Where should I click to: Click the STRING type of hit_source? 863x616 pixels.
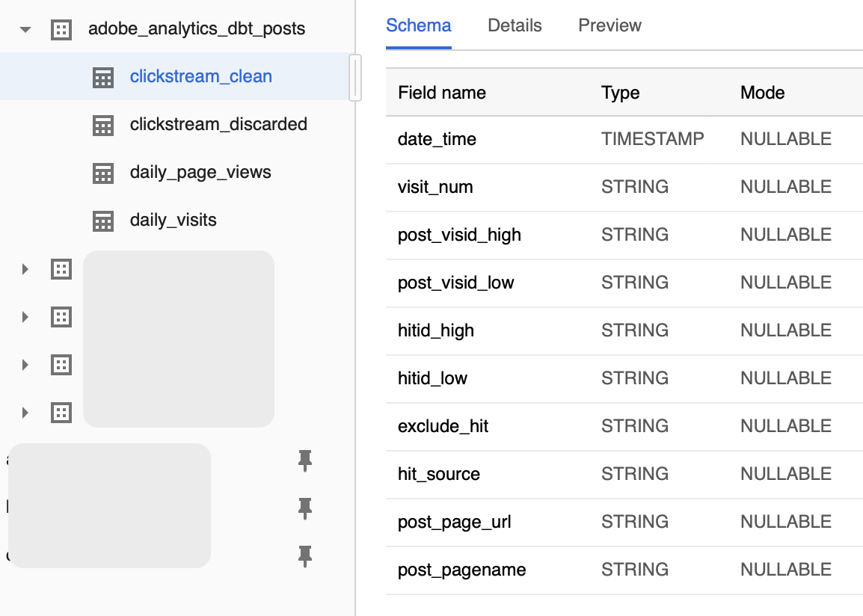coord(635,474)
